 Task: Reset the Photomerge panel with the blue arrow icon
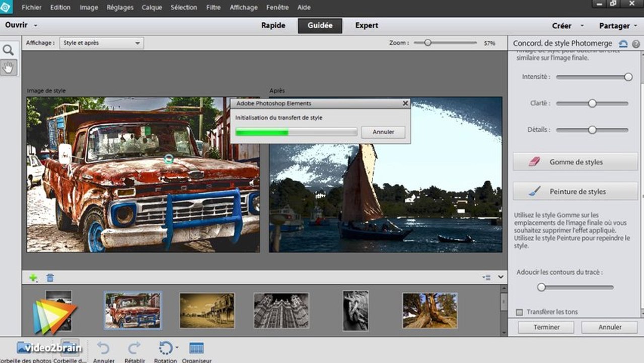point(623,44)
